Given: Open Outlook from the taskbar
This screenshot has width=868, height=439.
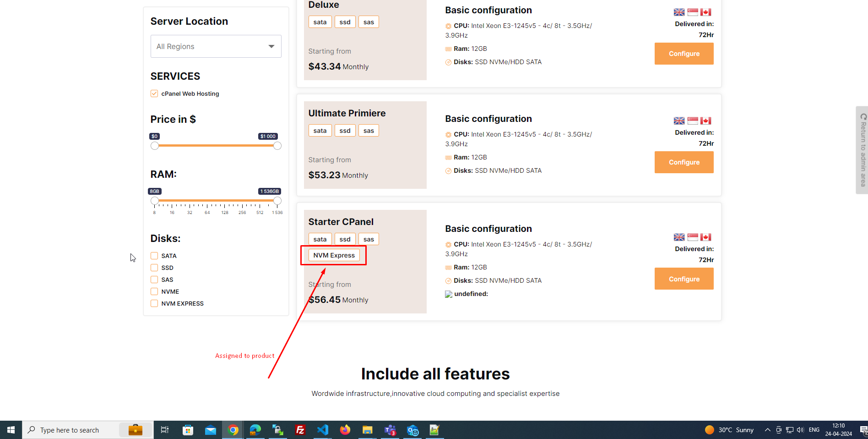Looking at the screenshot, I should 412,430.
